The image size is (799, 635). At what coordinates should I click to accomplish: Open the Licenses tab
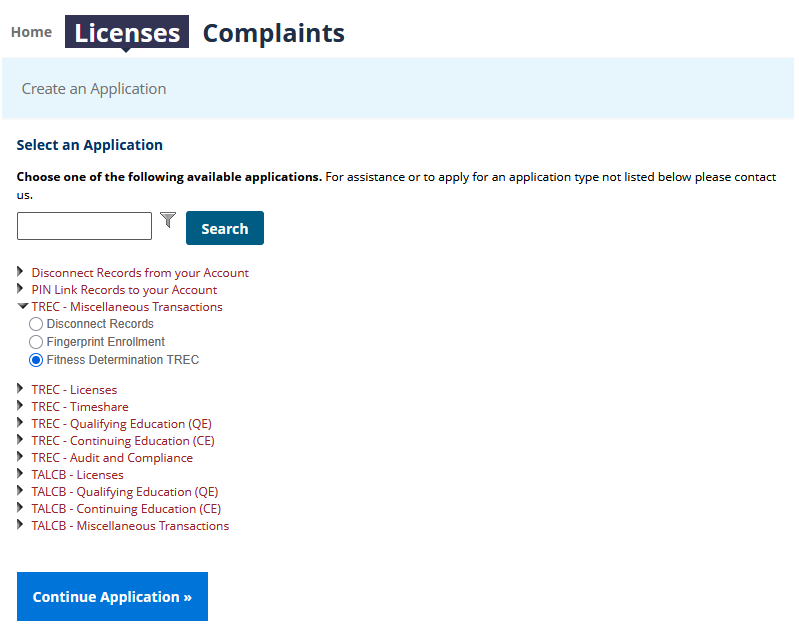(127, 33)
